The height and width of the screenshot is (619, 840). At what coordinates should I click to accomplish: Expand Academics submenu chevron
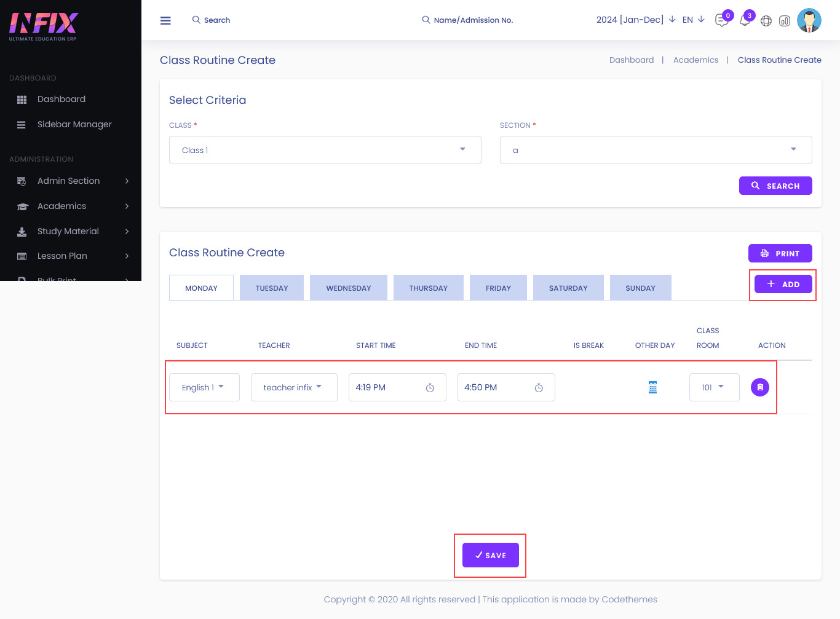[x=127, y=206]
